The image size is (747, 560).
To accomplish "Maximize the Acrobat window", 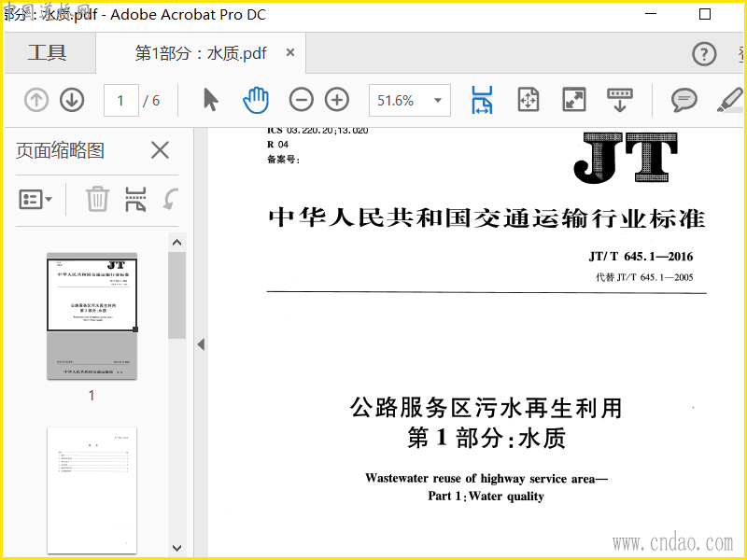I will [705, 14].
